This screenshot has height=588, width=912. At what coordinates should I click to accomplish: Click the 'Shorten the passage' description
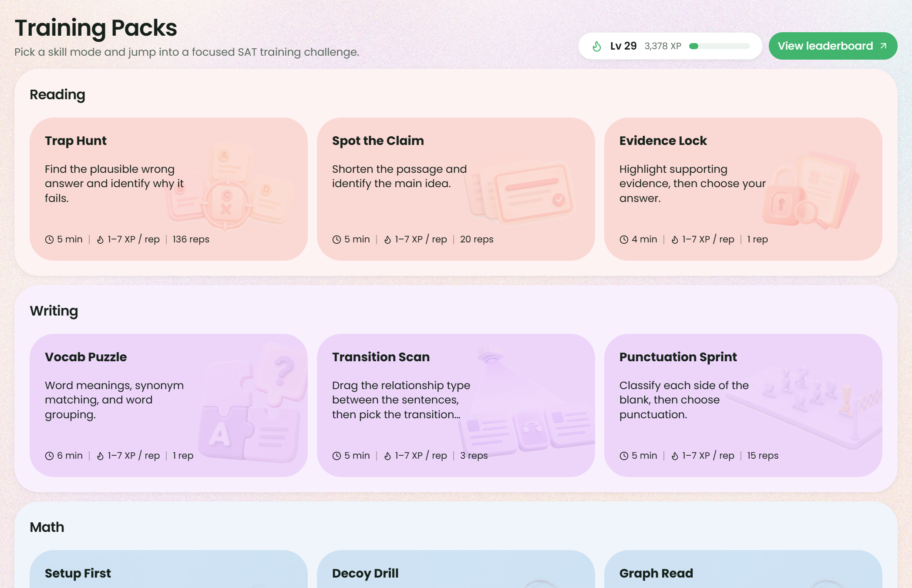point(399,176)
